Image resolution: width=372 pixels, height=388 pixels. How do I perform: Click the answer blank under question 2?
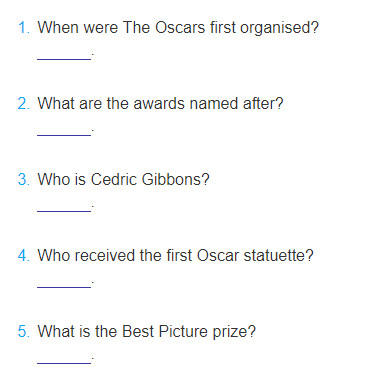pos(64,131)
